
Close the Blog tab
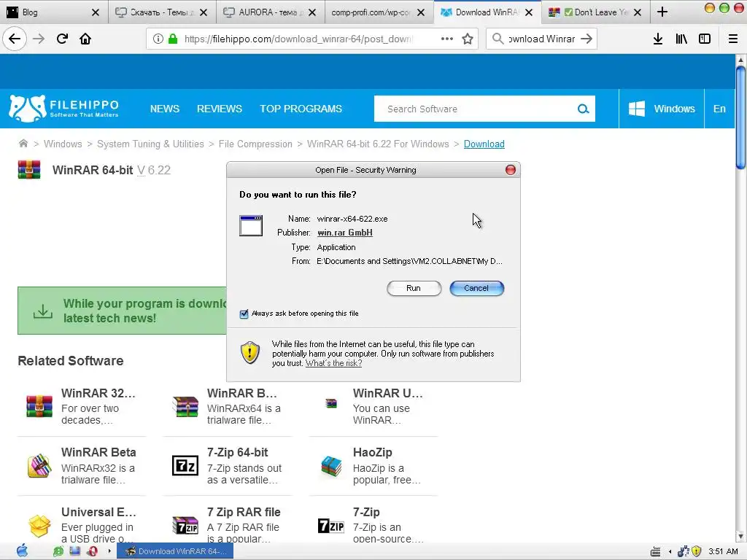click(96, 12)
